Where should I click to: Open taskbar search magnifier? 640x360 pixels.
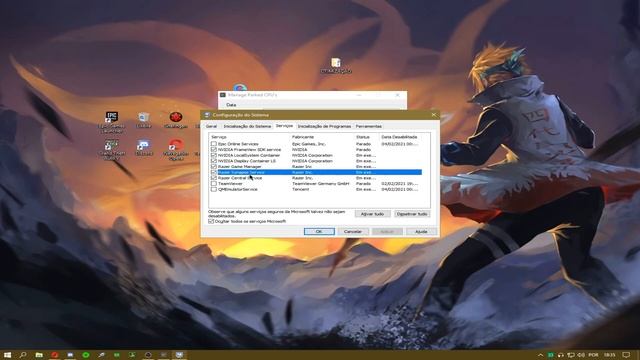click(x=23, y=355)
